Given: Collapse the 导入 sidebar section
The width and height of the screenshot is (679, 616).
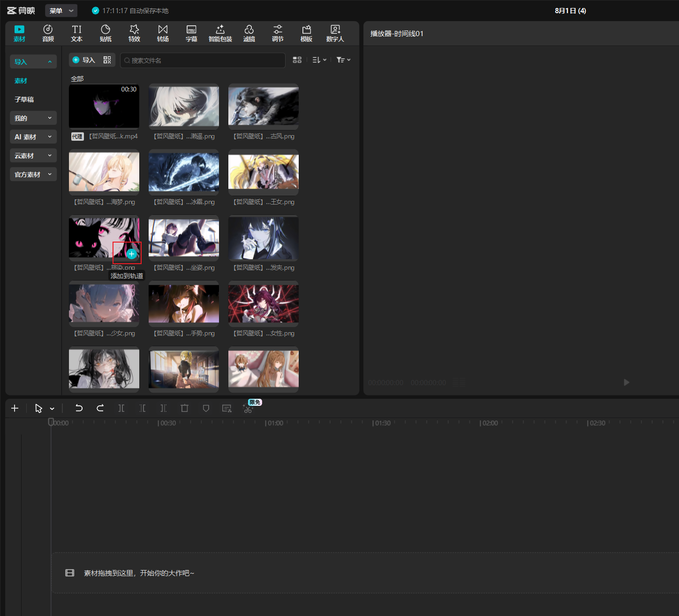Looking at the screenshot, I should 33,61.
